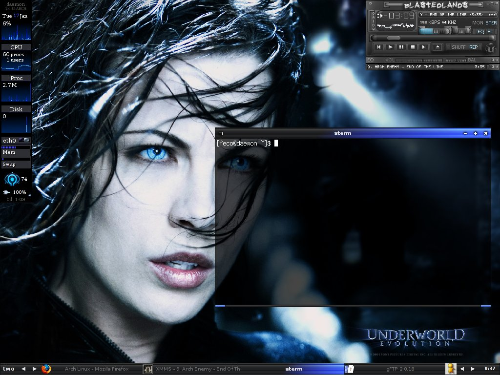Adjust the XMMS volume slider

436,31
